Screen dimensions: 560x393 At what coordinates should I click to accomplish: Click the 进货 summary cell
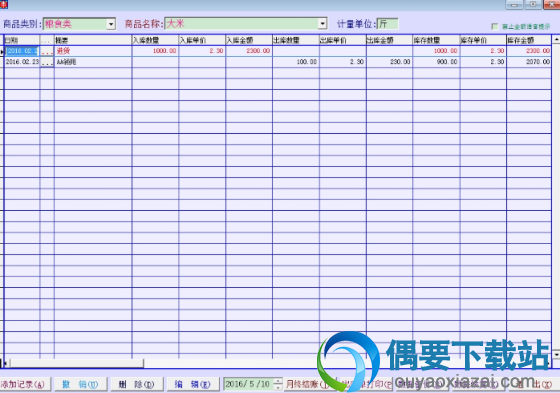pyautogui.click(x=93, y=51)
